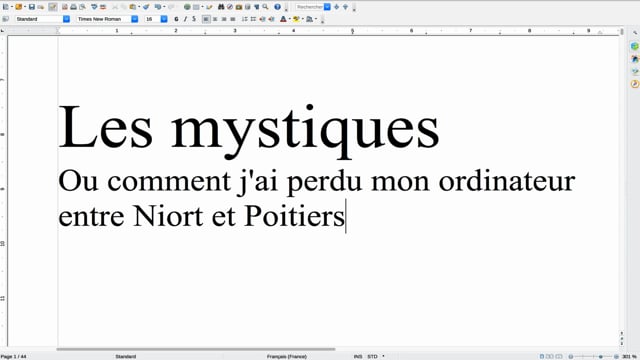Click the 301 % zoom percentage
Viewport: 640px width, 360px height.
point(629,356)
